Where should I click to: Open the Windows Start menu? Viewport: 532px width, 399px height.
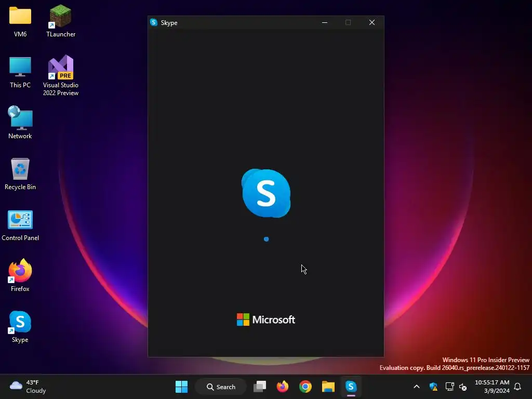(x=181, y=387)
